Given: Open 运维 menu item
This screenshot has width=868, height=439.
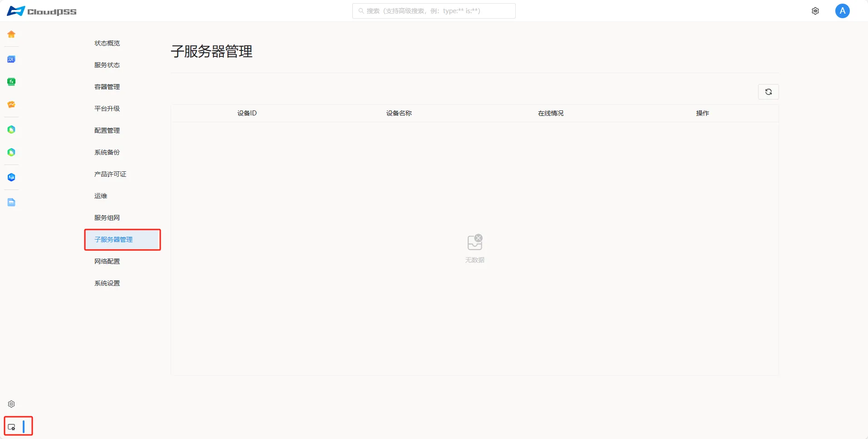Looking at the screenshot, I should point(101,196).
